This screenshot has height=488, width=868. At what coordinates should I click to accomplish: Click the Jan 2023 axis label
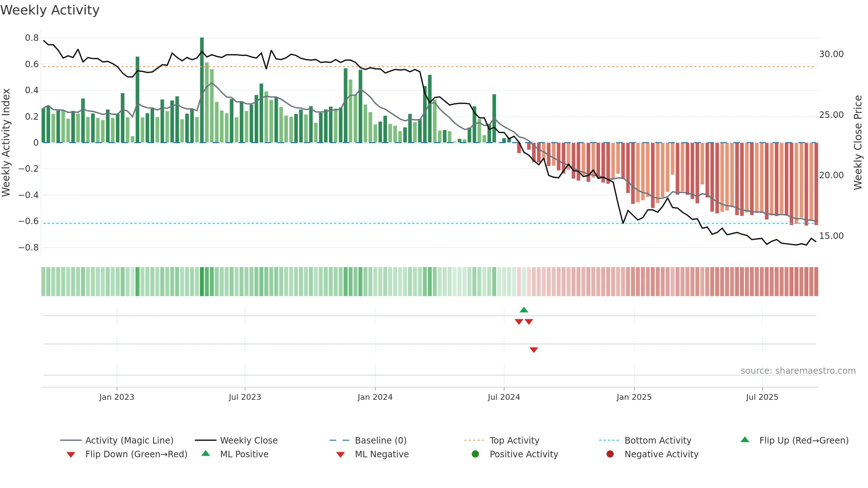tap(116, 397)
